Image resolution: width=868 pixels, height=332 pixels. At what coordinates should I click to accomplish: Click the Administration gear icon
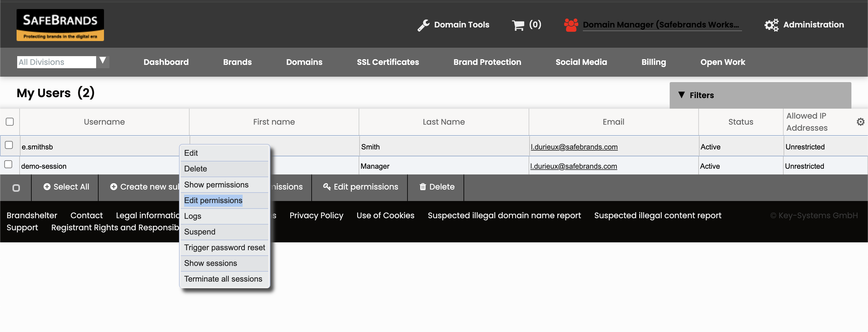pos(771,25)
